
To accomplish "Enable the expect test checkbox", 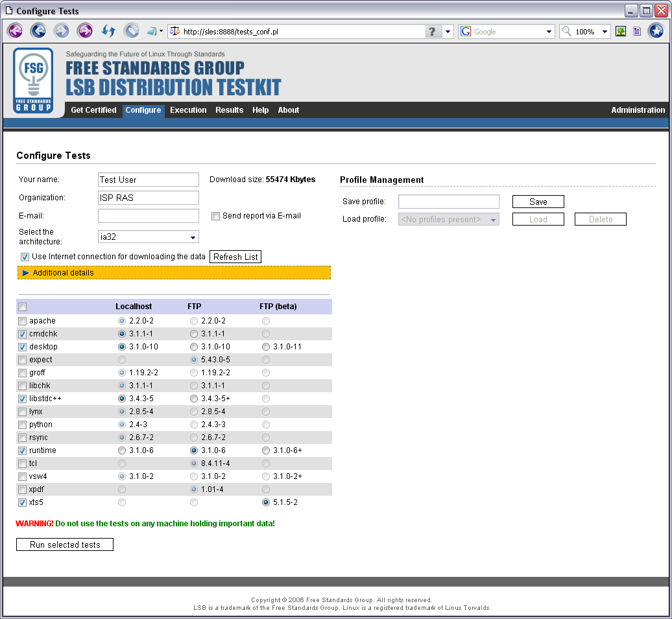I will point(22,360).
